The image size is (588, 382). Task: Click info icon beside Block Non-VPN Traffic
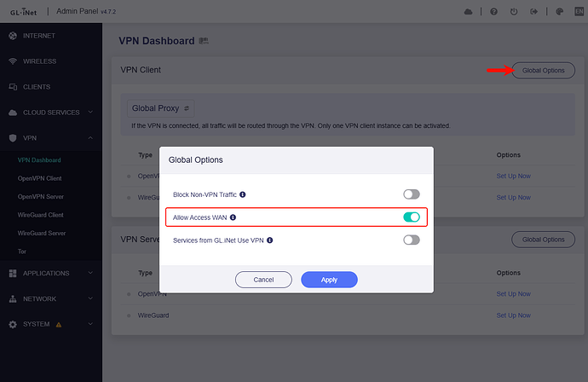[x=243, y=194]
